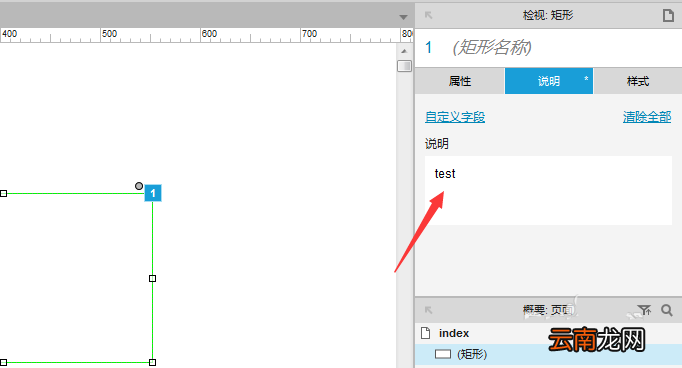Click the bottom-right corner handle of rectangle
This screenshot has width=682, height=368.
pos(153,362)
